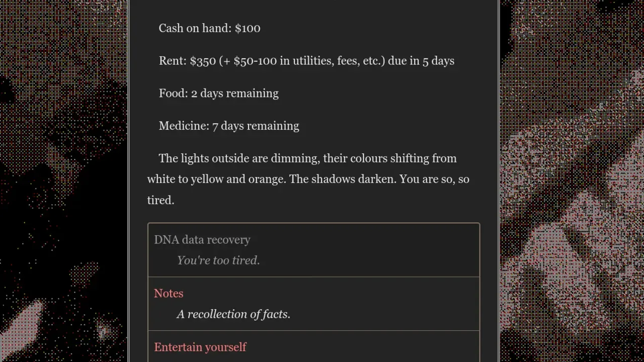This screenshot has width=644, height=362.
Task: Click the "7 days remaining" medicine value
Action: tap(256, 126)
